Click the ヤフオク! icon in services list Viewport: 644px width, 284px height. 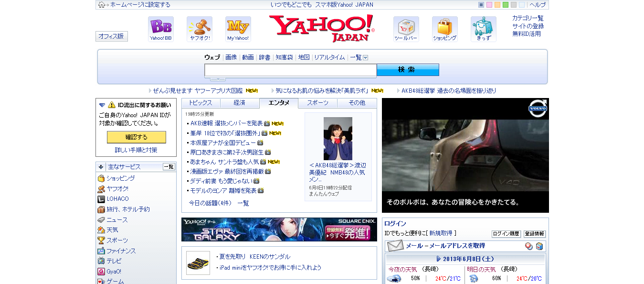coord(101,188)
